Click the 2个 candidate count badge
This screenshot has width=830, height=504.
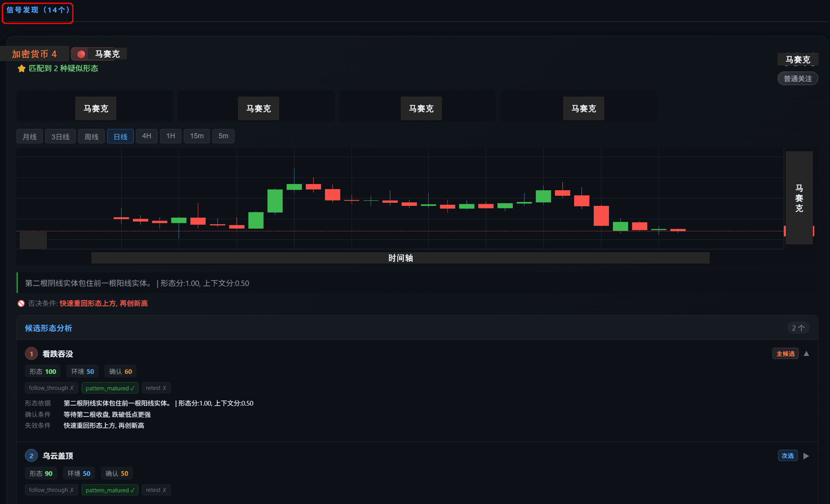pos(798,328)
